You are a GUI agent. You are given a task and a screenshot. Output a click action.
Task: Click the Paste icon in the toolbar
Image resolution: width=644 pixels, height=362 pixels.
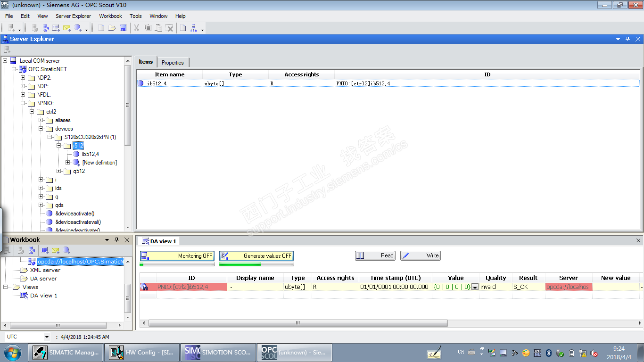158,28
